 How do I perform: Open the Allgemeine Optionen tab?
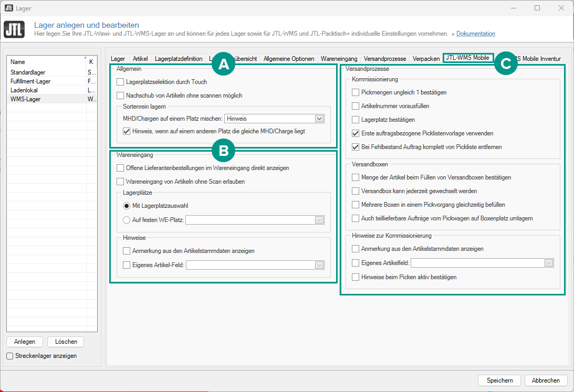click(289, 59)
